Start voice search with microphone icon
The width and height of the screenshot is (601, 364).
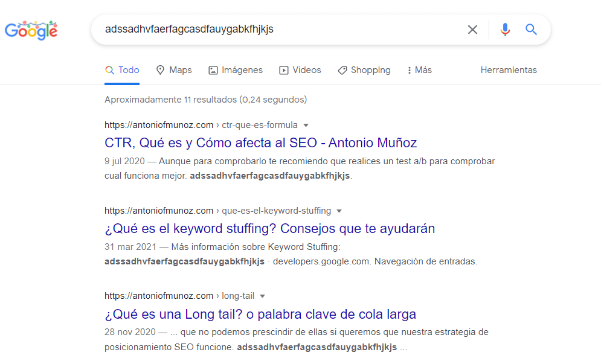click(x=505, y=30)
